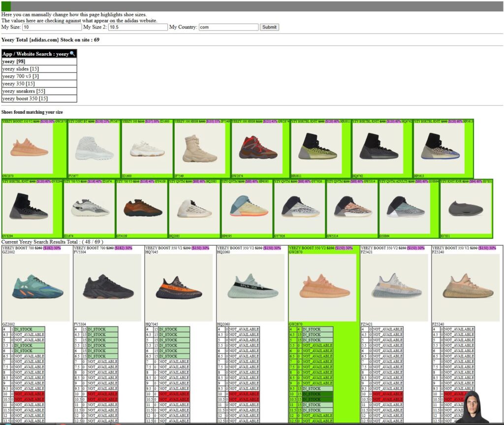View the GW5314 YZY QNTM thumbnail
The width and height of the screenshot is (504, 425).
click(x=352, y=208)
